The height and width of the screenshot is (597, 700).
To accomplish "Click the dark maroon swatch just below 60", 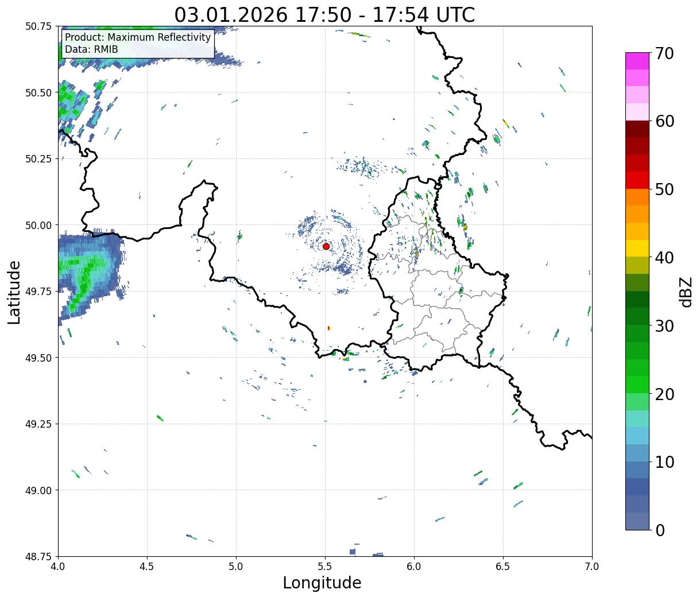I will tap(637, 129).
